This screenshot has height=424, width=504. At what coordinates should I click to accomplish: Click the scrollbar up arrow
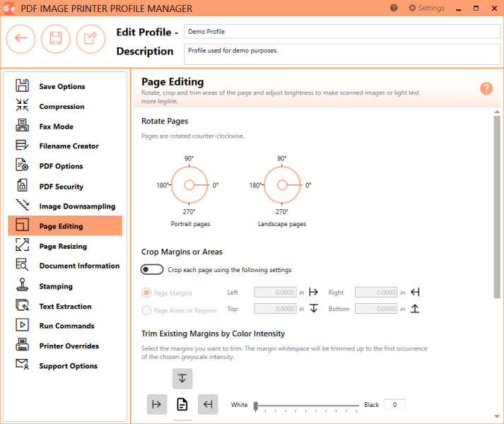[497, 112]
